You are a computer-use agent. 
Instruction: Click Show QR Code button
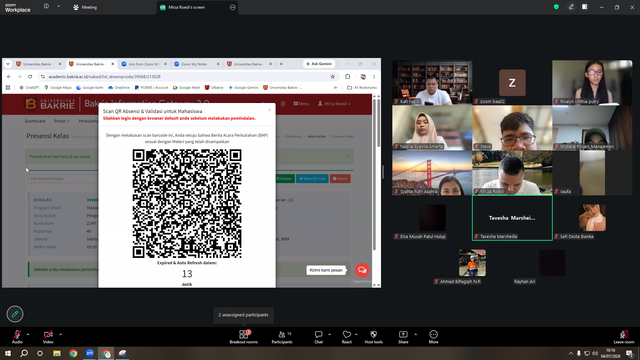pos(312,179)
